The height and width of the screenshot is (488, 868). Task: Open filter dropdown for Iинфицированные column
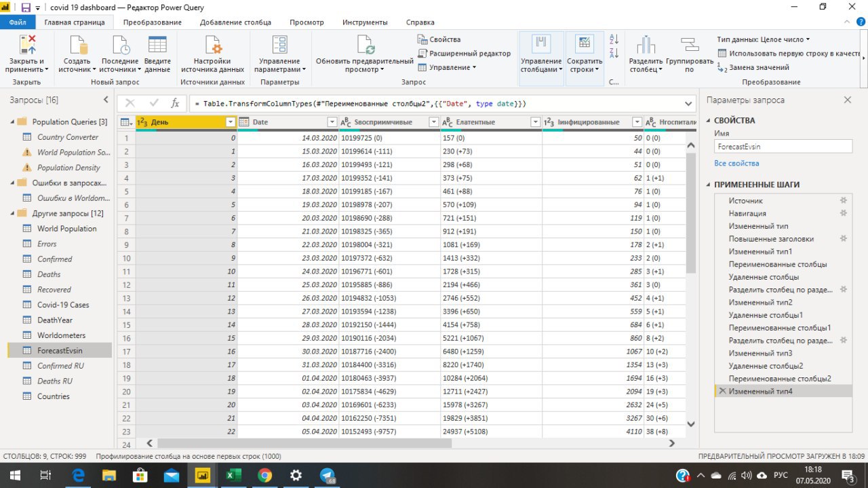(x=637, y=122)
